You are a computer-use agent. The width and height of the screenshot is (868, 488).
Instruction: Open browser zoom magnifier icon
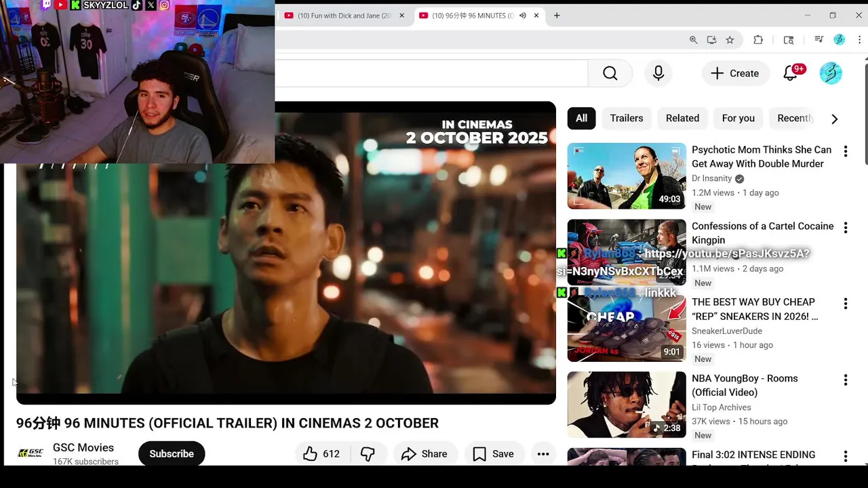(x=693, y=40)
